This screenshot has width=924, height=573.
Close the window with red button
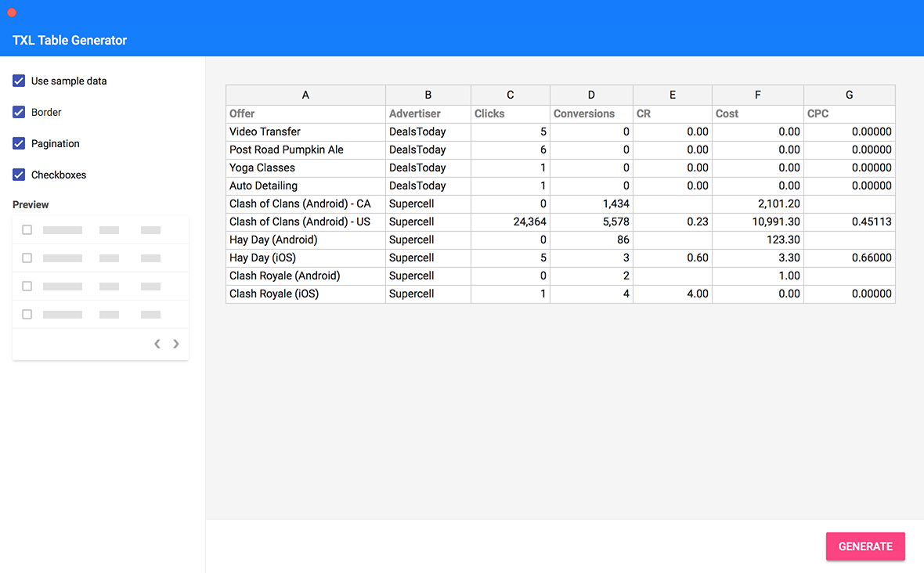12,13
